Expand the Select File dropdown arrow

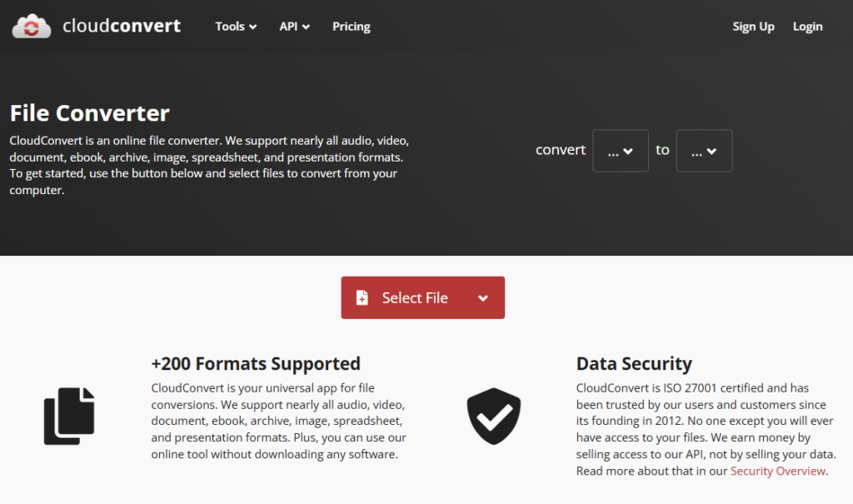tap(483, 298)
